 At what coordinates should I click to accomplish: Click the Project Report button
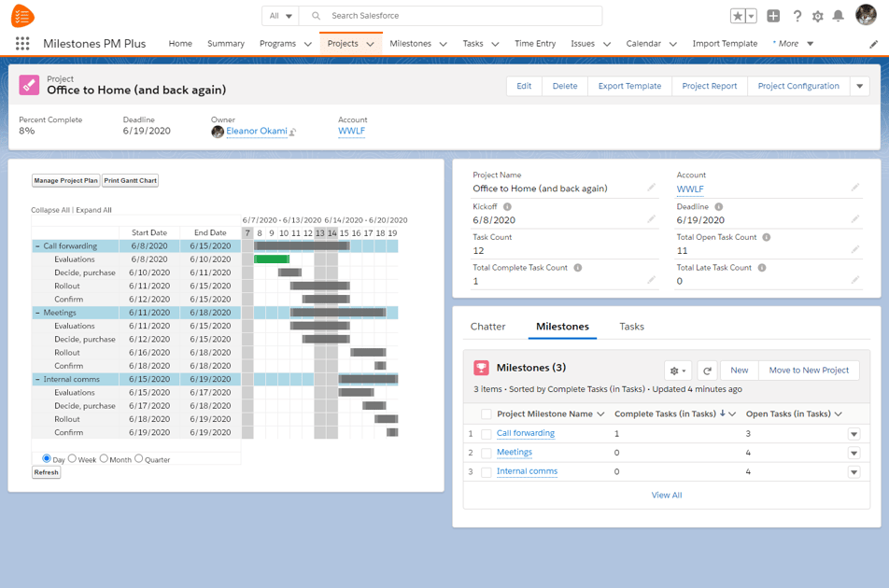pyautogui.click(x=710, y=86)
